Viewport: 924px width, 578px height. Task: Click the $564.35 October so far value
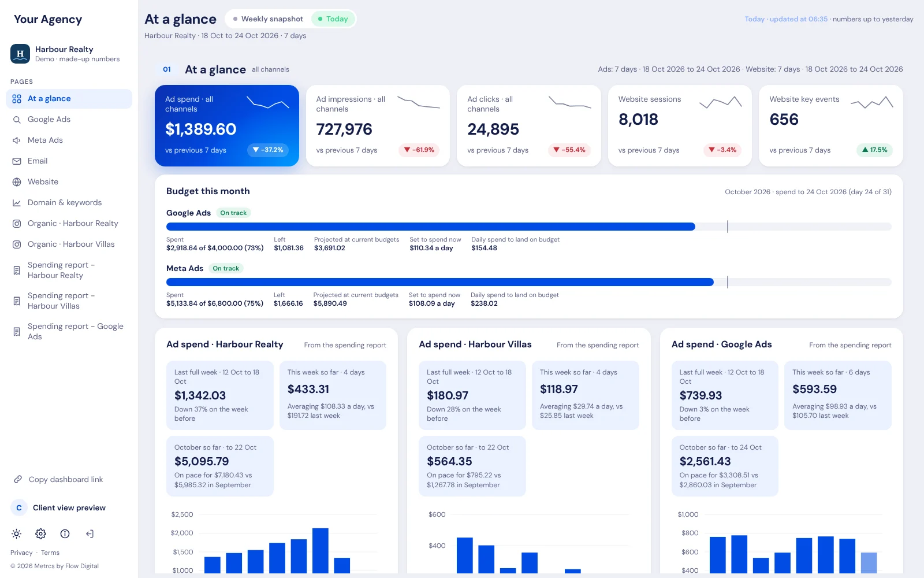[x=449, y=462]
